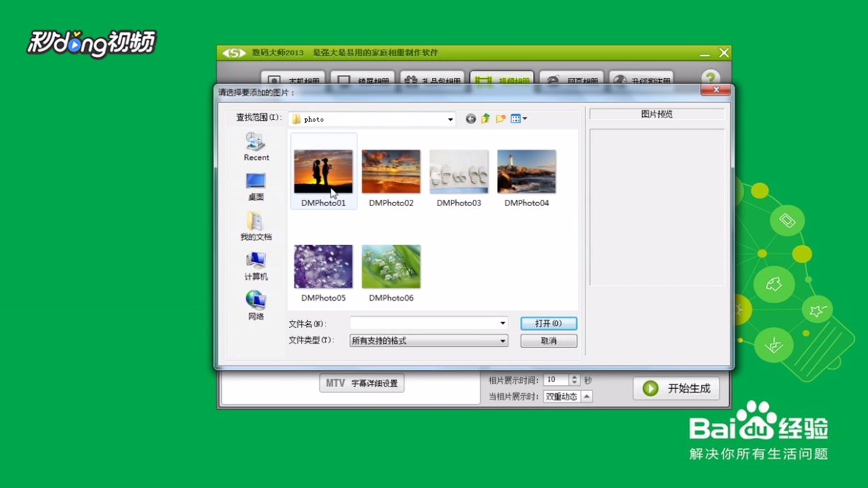Screen dimensions: 868x488
Task: Select thumbnail DMPhoto01
Action: click(323, 171)
